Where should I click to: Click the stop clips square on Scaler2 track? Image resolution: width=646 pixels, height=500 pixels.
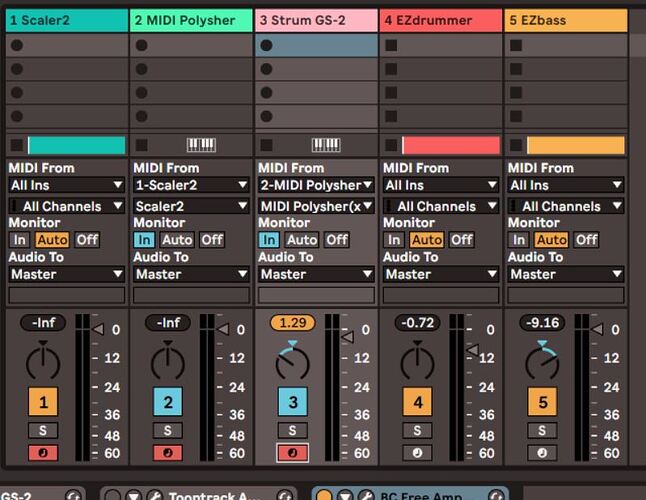[17, 145]
